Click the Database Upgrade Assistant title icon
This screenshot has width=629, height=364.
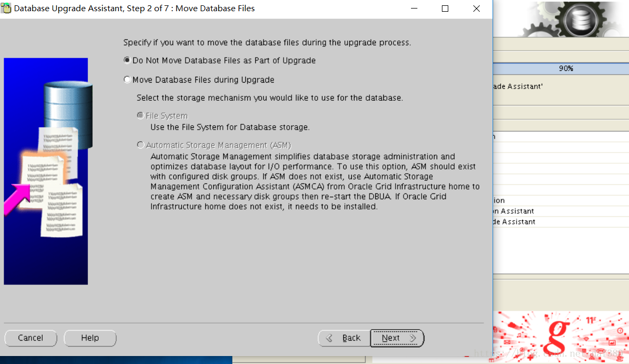(6, 8)
